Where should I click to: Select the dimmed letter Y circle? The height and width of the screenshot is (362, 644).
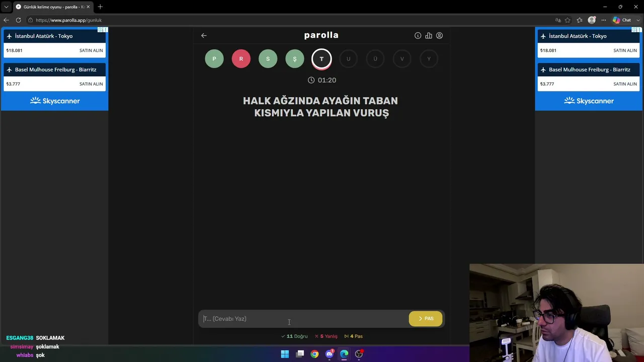click(x=429, y=59)
